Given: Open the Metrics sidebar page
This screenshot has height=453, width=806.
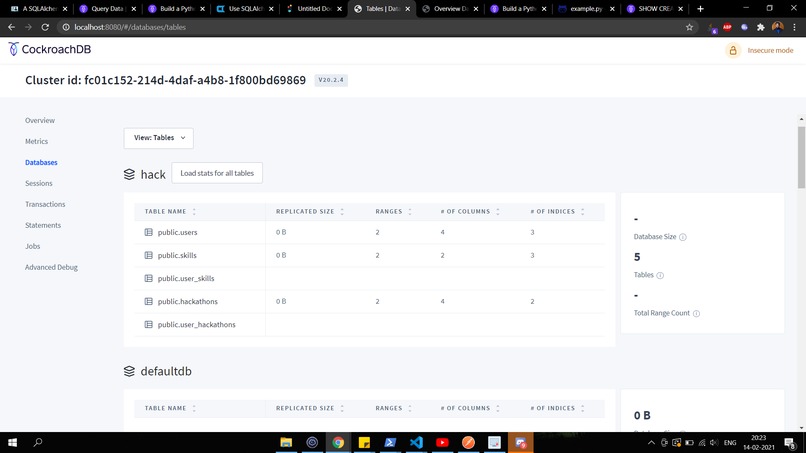Looking at the screenshot, I should tap(36, 141).
